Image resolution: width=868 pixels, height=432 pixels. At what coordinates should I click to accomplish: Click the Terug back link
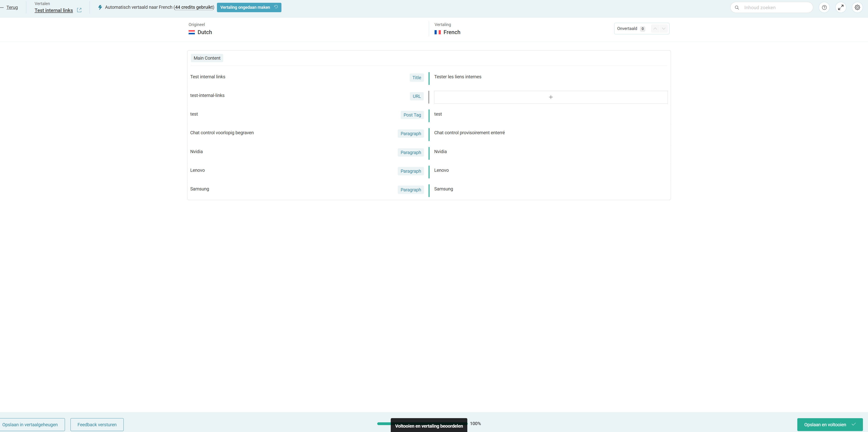click(x=12, y=7)
